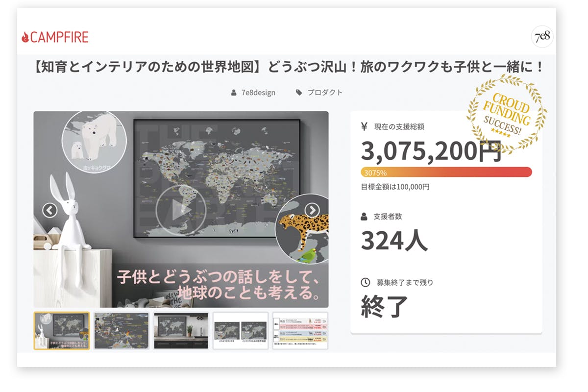
Task: Open the 7e8design creator link
Action: pos(258,93)
